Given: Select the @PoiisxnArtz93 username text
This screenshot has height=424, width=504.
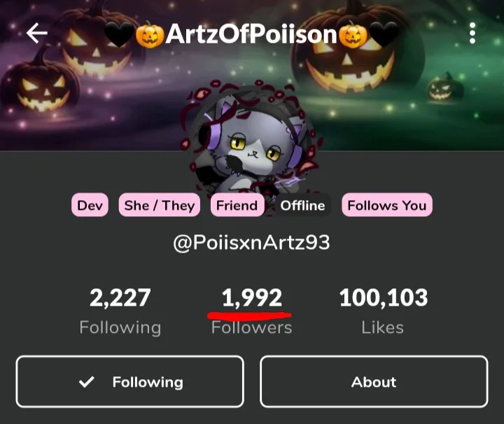Looking at the screenshot, I should pos(251,243).
